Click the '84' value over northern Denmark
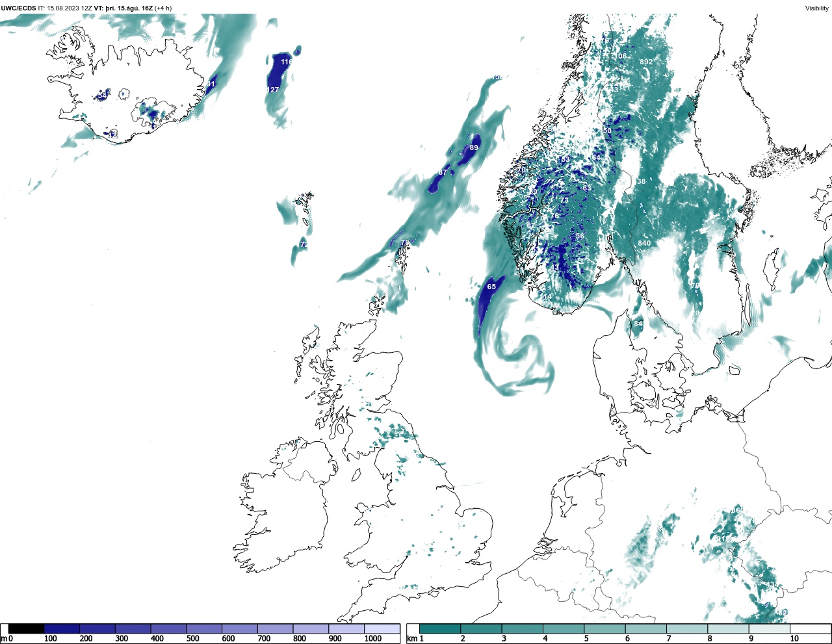 (x=638, y=324)
